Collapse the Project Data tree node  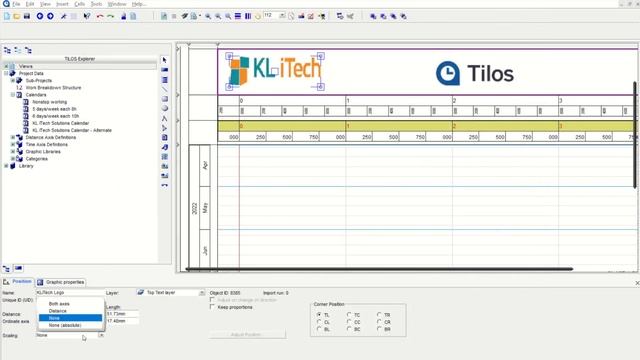coord(6,73)
